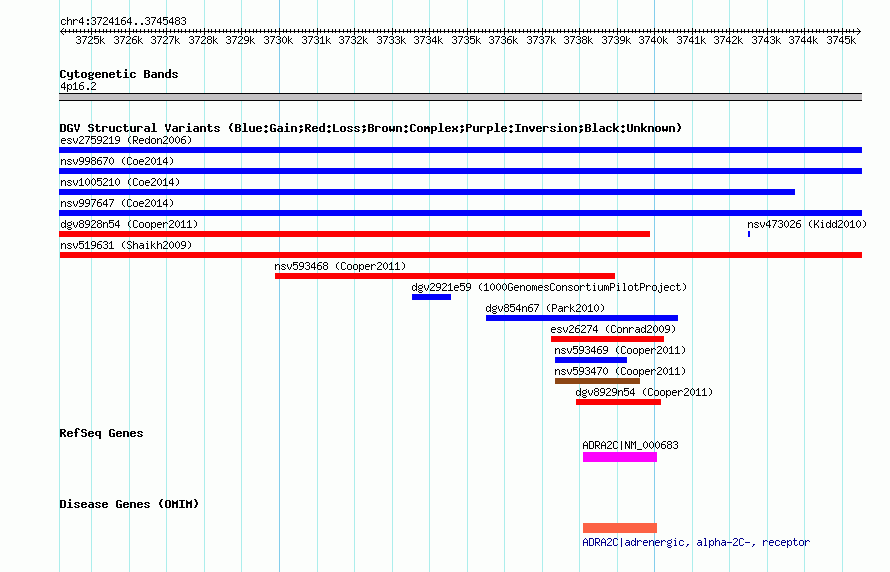Click the nsv519631 (Shaikh2009) label

(126, 245)
